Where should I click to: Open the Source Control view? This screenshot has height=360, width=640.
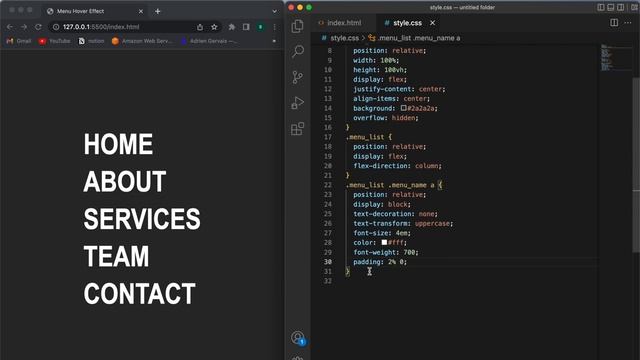pos(298,77)
